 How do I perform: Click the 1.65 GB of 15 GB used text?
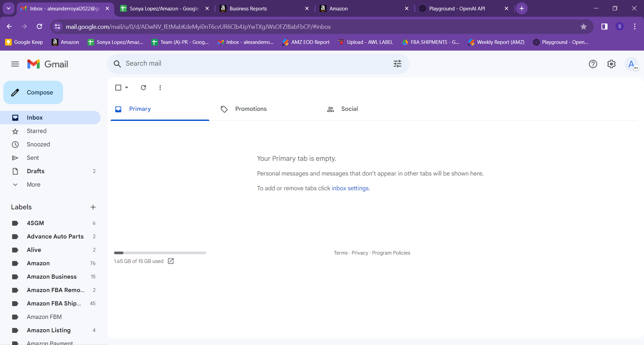(x=139, y=261)
